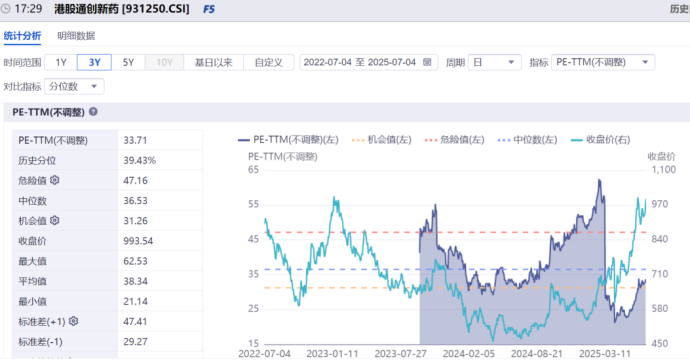Click the right-axis value 1,100
The width and height of the screenshot is (690, 360).
coord(664,169)
